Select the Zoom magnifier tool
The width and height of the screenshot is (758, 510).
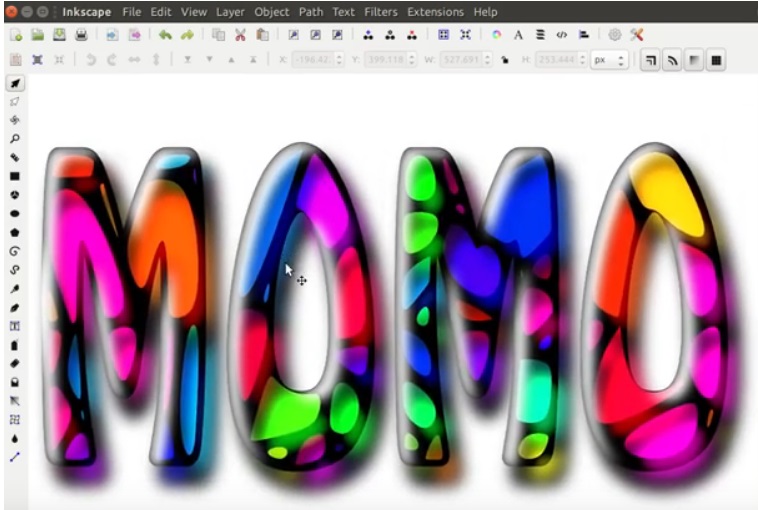tap(15, 139)
